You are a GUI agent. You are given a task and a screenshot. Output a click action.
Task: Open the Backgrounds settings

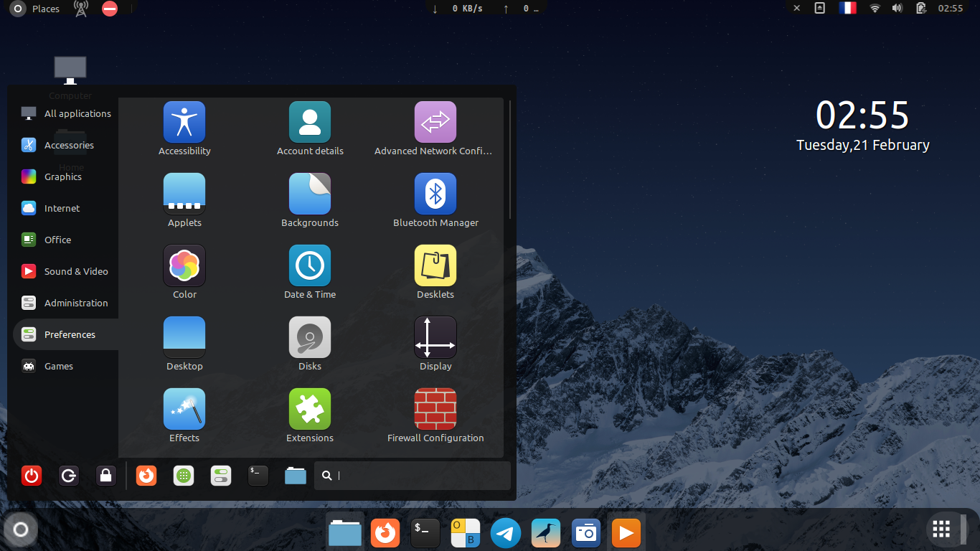coord(310,201)
